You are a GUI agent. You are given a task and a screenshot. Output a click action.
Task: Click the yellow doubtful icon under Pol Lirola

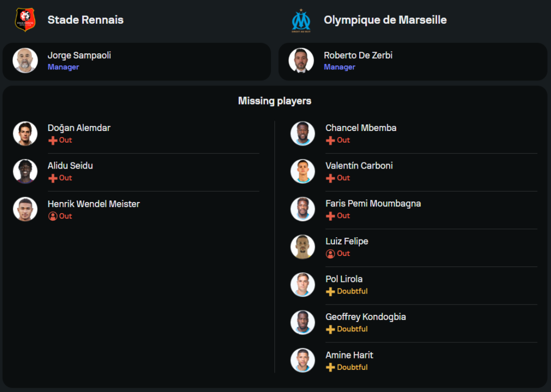tap(331, 292)
